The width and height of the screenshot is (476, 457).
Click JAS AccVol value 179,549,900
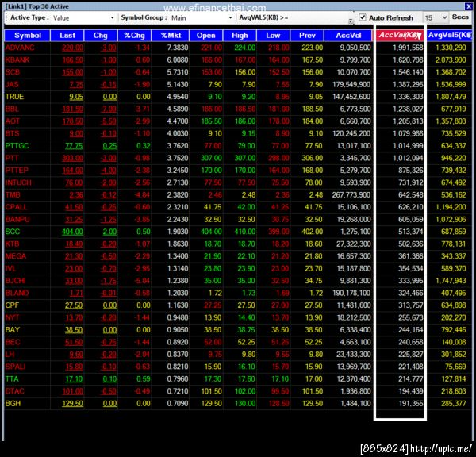click(x=351, y=84)
